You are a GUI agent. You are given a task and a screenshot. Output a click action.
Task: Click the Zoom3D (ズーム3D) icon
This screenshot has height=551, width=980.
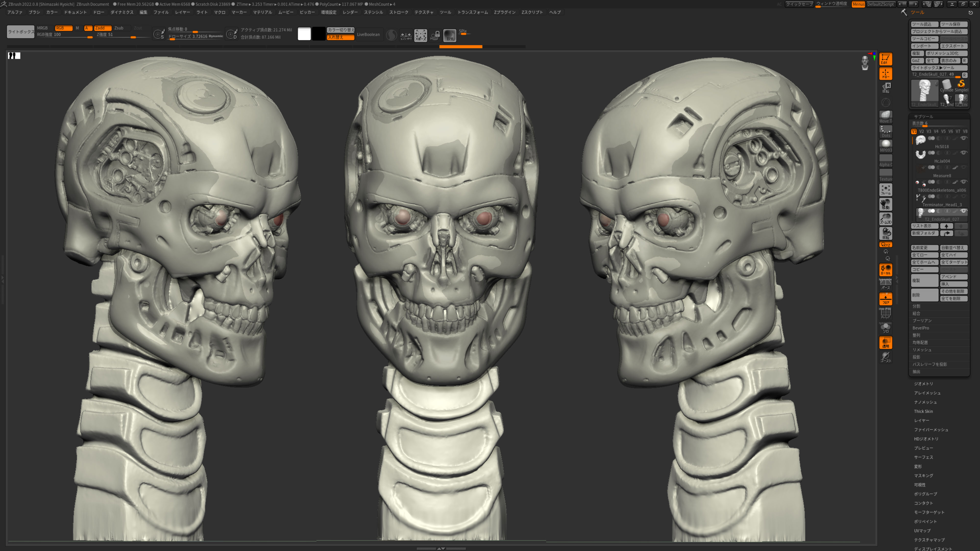(x=885, y=219)
